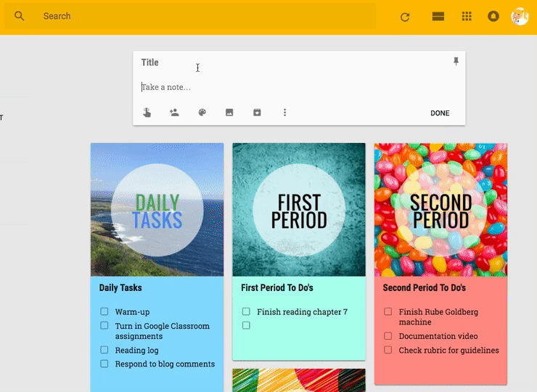Click the Warm-up item text
This screenshot has height=392, width=537.
(132, 312)
